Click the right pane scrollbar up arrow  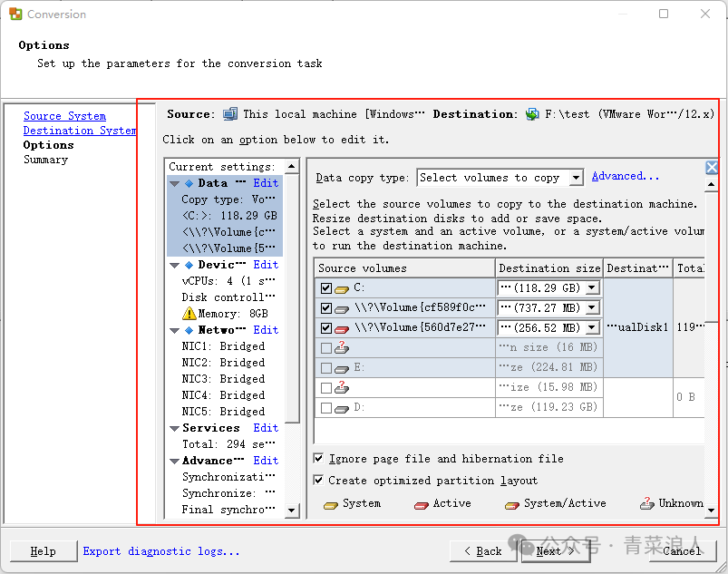(x=712, y=184)
